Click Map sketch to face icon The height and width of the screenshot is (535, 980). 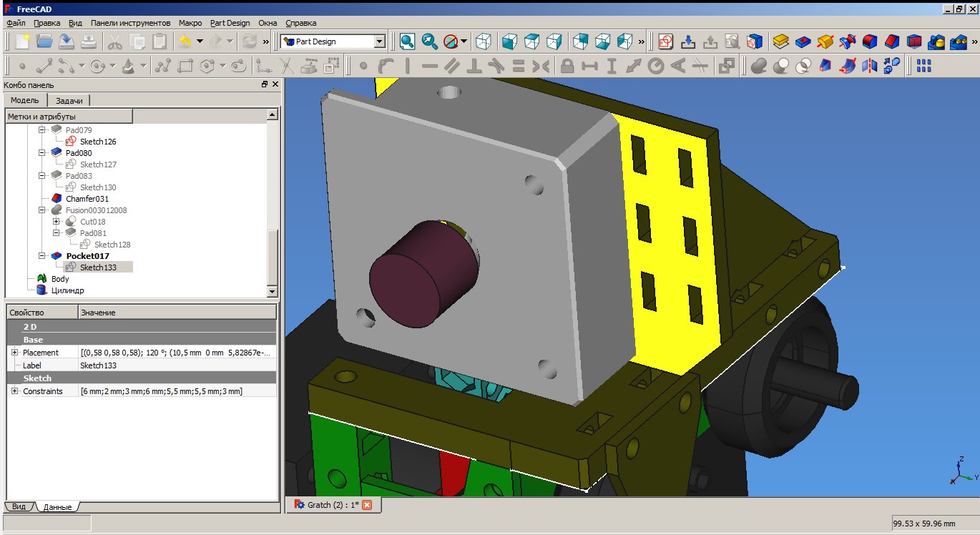click(755, 41)
